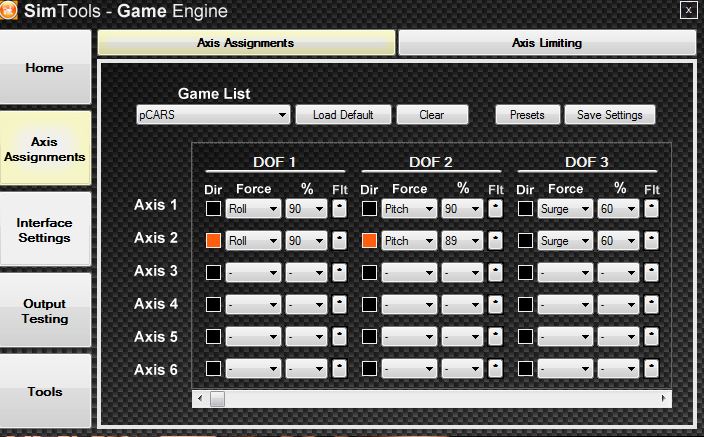Viewport: 704px width, 437px height.
Task: Close the Game Engine window
Action: [x=688, y=10]
